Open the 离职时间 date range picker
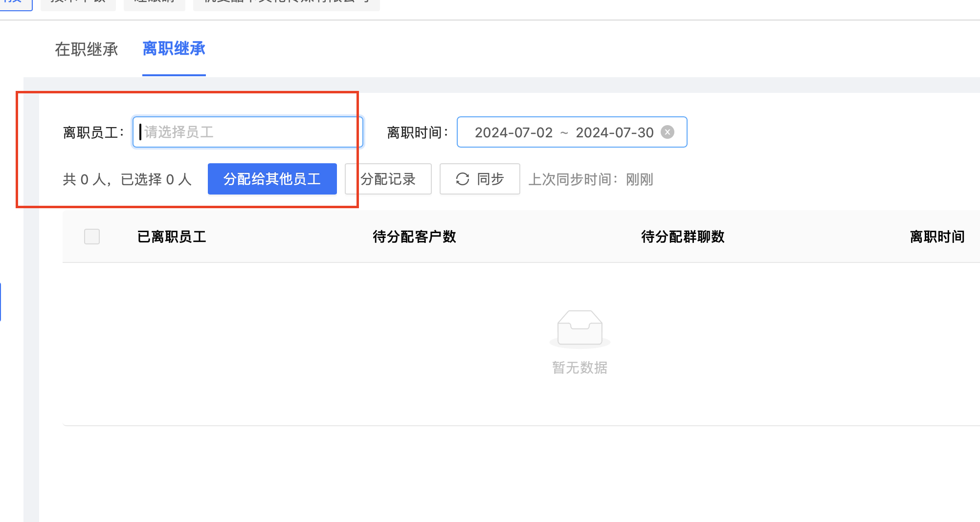980x522 pixels. tap(572, 132)
